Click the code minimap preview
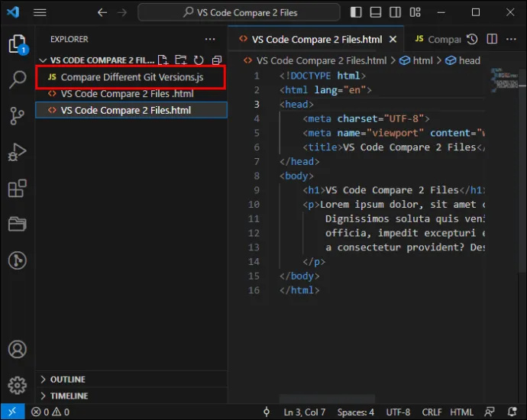 point(504,79)
